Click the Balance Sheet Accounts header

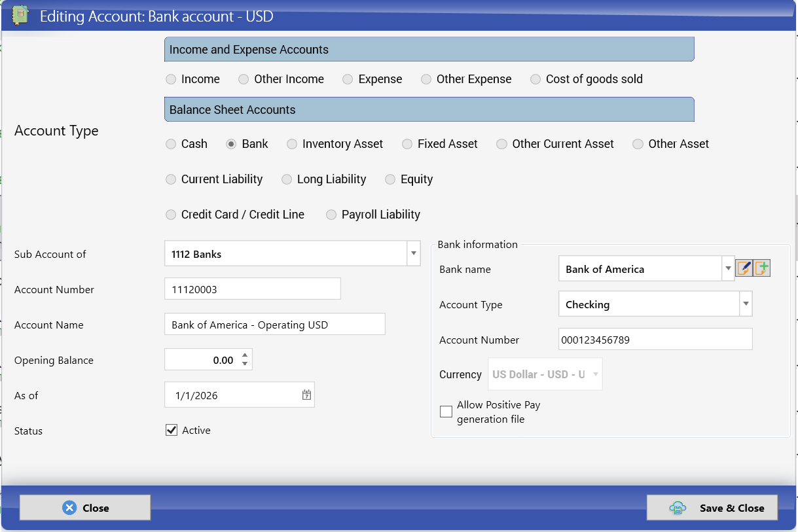[x=429, y=109]
